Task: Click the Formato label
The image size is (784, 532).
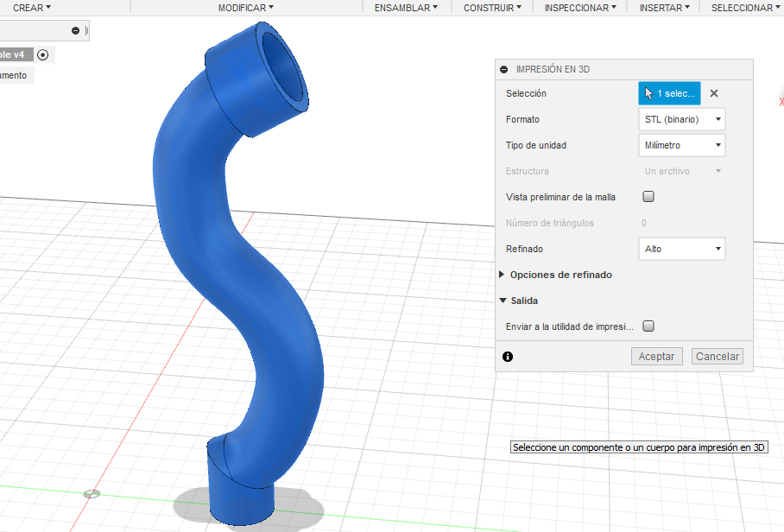Action: (522, 119)
